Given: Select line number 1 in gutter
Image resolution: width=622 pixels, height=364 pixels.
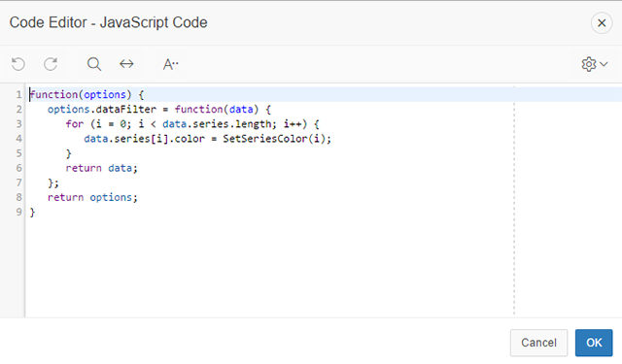Looking at the screenshot, I should [18, 95].
